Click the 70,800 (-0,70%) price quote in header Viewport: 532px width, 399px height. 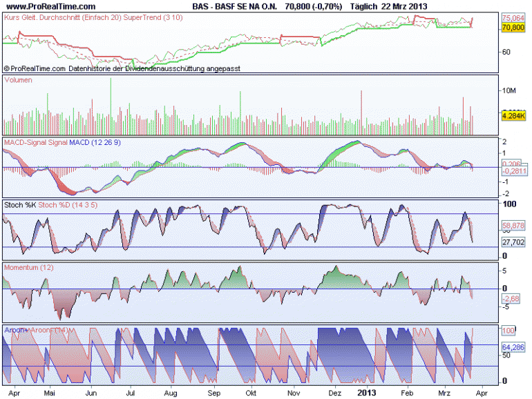click(x=314, y=6)
